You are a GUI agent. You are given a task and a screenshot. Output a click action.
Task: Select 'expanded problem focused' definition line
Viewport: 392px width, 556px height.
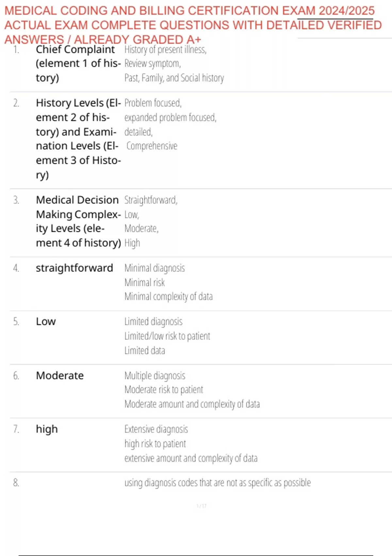[x=170, y=117]
